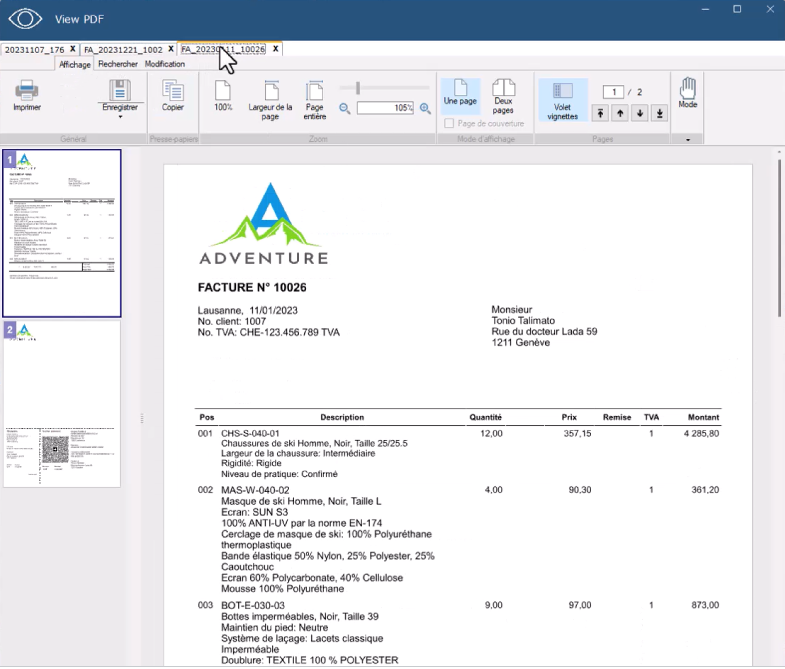Click the zoom out magnifier
The width and height of the screenshot is (785, 669).
click(344, 108)
